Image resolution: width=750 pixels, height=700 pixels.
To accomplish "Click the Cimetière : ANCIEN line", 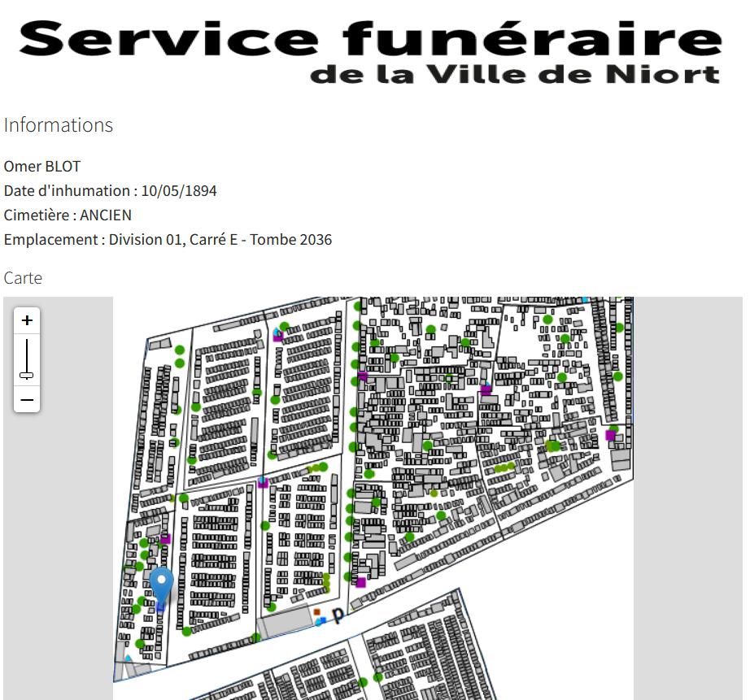I will [x=68, y=215].
